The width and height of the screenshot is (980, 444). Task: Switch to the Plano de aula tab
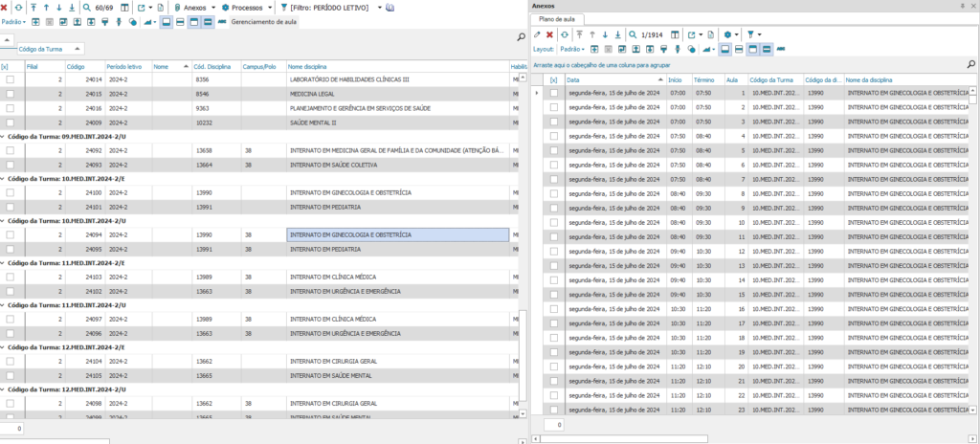pos(557,19)
